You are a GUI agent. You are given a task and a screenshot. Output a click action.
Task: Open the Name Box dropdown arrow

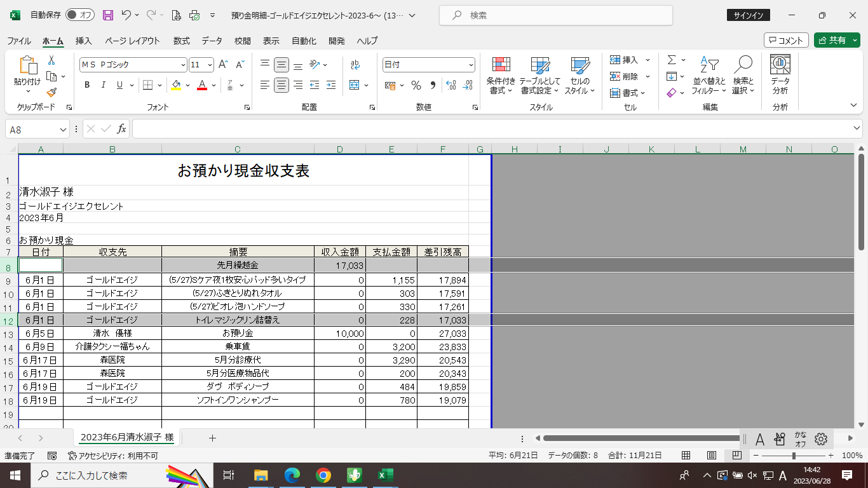[63, 130]
